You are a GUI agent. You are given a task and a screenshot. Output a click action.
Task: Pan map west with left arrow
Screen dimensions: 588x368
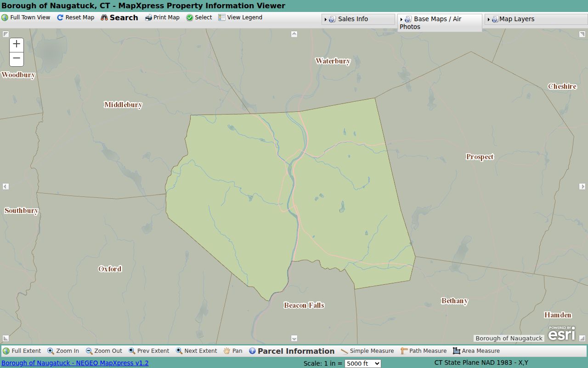coord(6,186)
